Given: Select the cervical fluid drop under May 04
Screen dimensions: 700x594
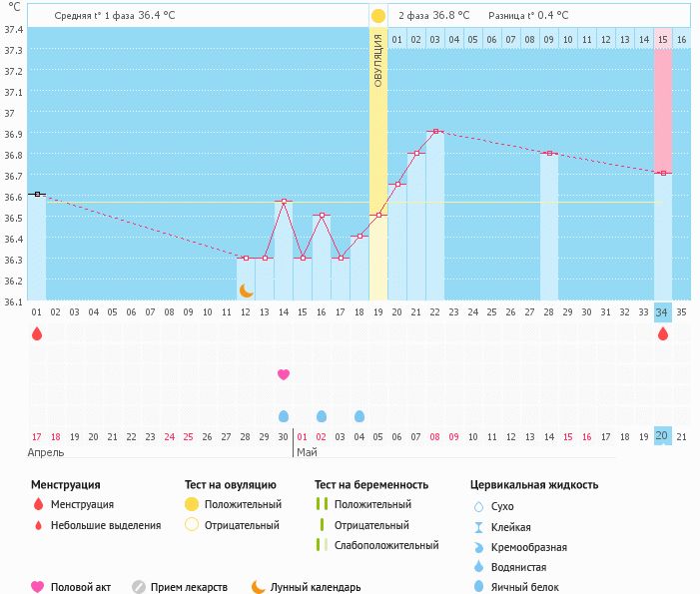Looking at the screenshot, I should pos(359,416).
